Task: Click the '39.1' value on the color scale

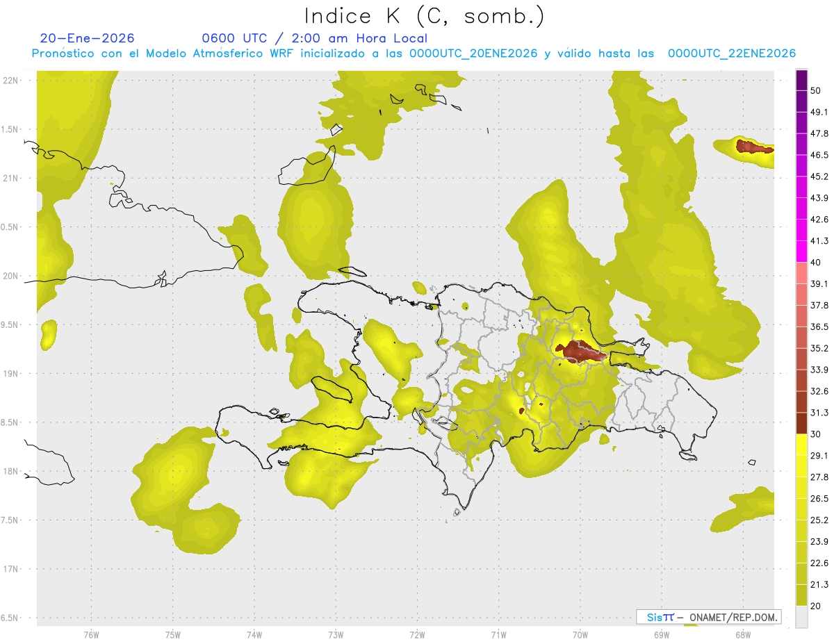Action: (819, 284)
